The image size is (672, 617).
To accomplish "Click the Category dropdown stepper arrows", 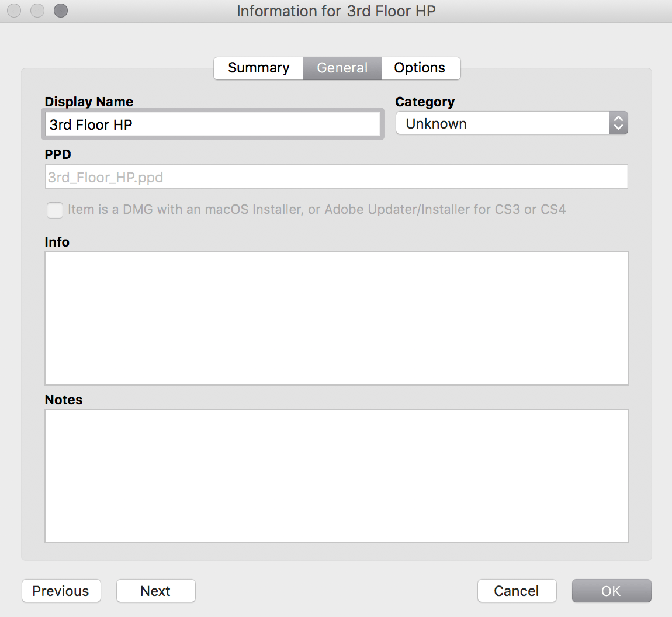I will (x=618, y=123).
